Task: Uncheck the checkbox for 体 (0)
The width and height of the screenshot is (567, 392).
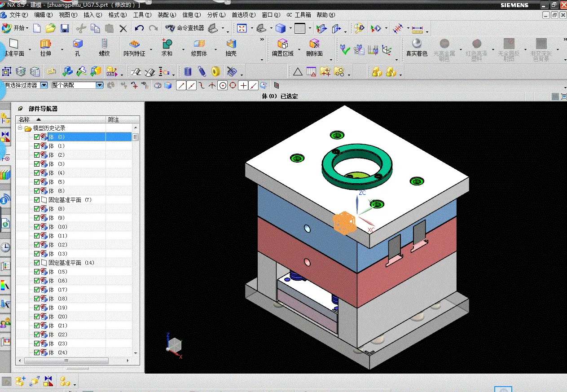Action: coord(37,137)
